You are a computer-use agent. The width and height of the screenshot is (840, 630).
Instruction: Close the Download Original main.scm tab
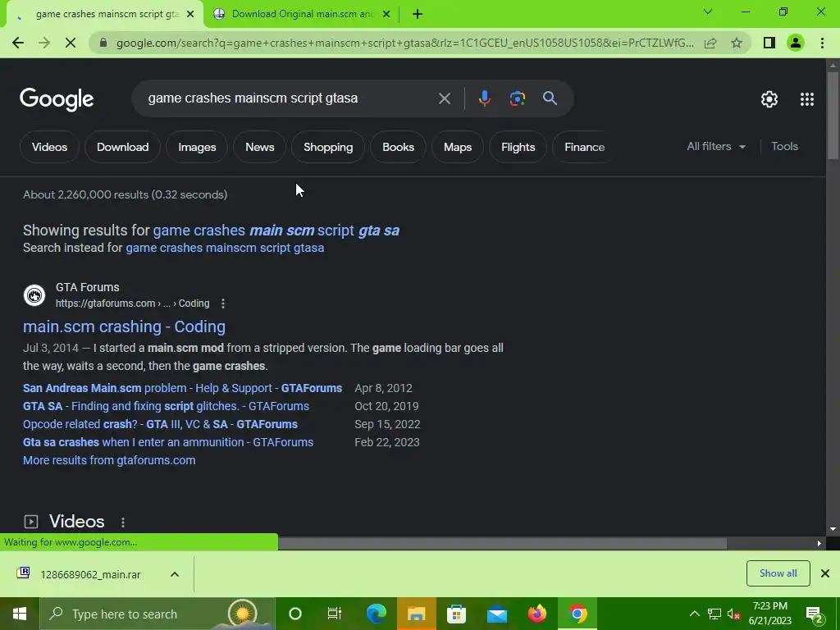click(x=386, y=15)
